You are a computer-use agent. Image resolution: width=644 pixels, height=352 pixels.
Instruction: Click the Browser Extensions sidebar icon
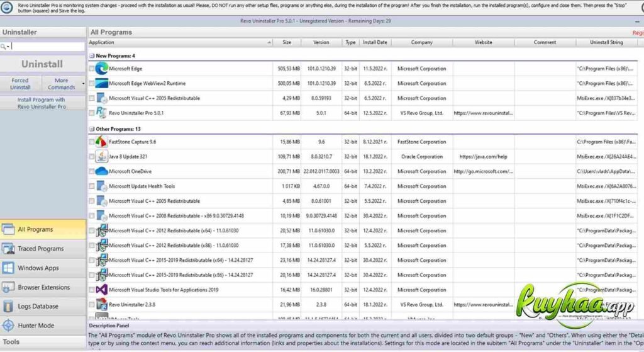click(8, 287)
